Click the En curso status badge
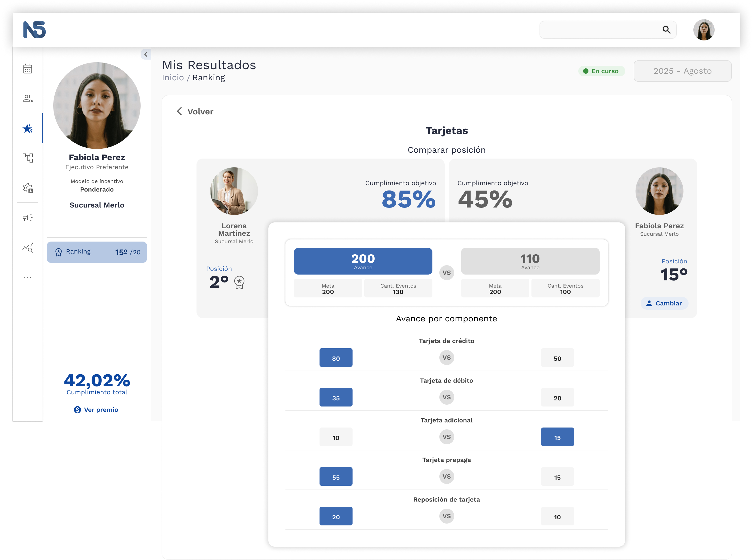 [601, 71]
